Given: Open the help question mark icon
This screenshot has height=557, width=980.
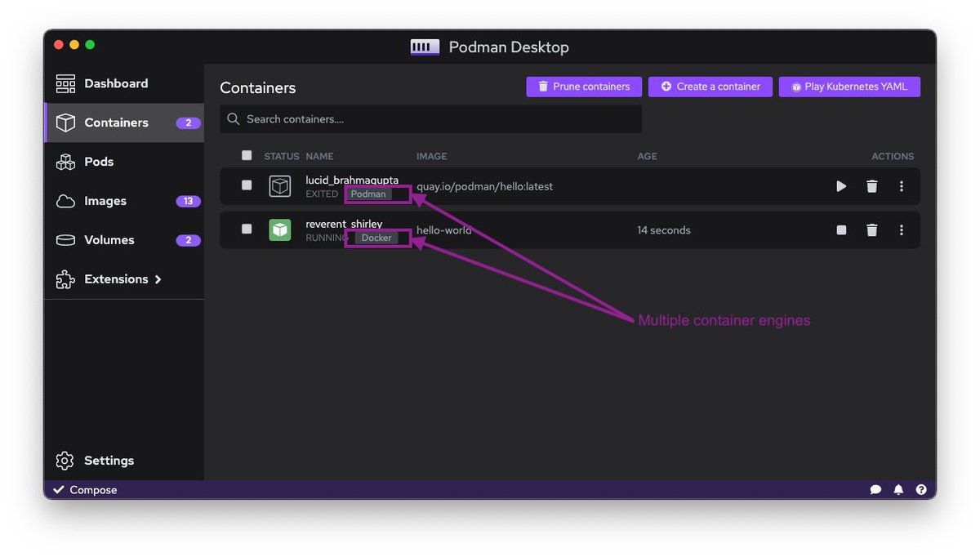Looking at the screenshot, I should [x=921, y=490].
